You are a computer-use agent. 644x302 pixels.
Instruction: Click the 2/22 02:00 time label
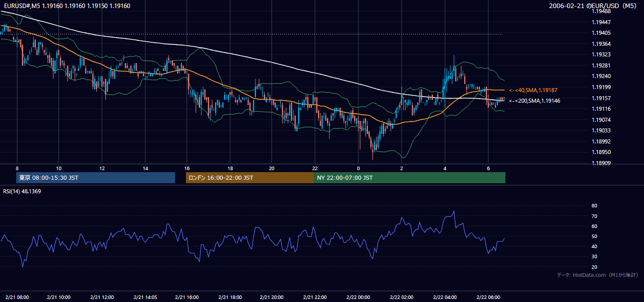pyautogui.click(x=402, y=297)
